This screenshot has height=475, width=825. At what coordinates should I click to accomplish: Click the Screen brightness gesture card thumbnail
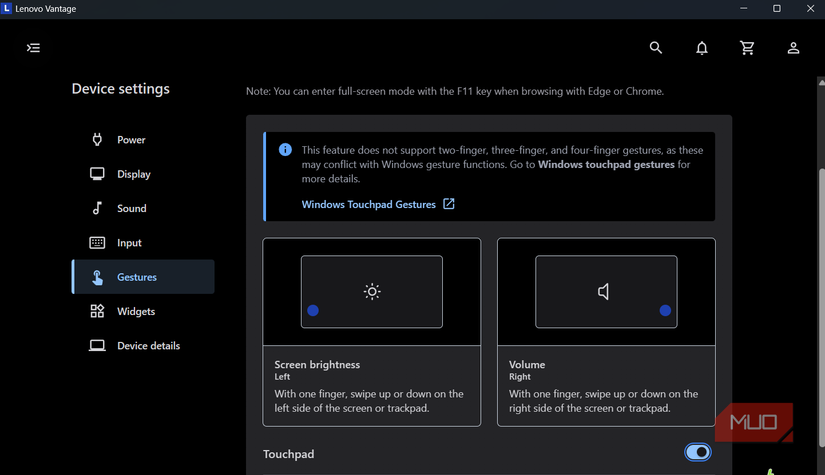372,292
